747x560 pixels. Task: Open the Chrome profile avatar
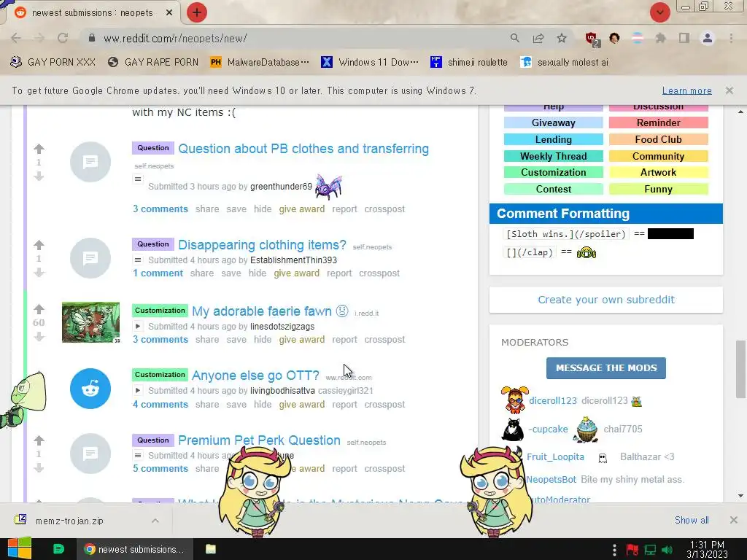tap(708, 38)
